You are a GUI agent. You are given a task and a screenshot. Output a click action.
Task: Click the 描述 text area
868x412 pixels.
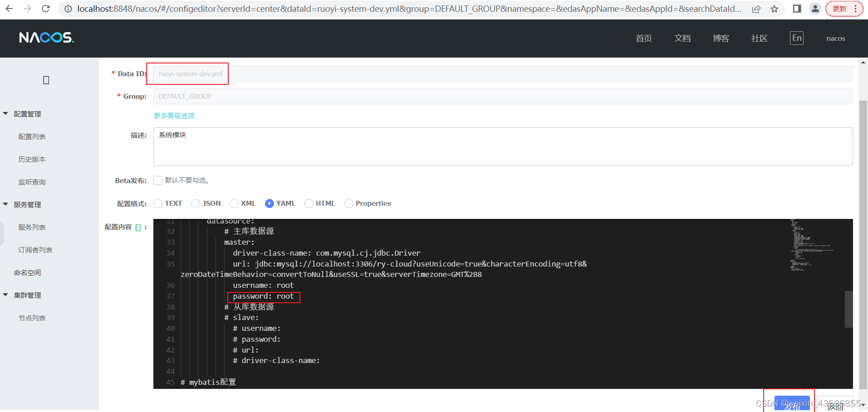coord(503,147)
